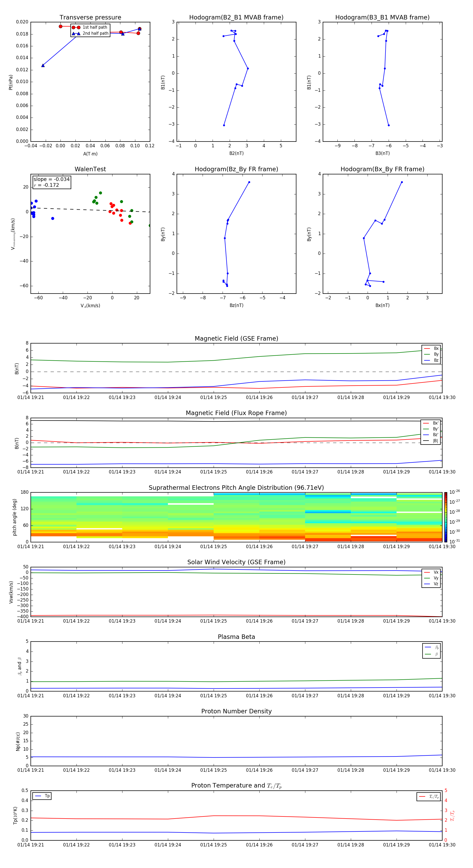Click the red Te/Tp legend box
473x868 pixels.
click(429, 797)
